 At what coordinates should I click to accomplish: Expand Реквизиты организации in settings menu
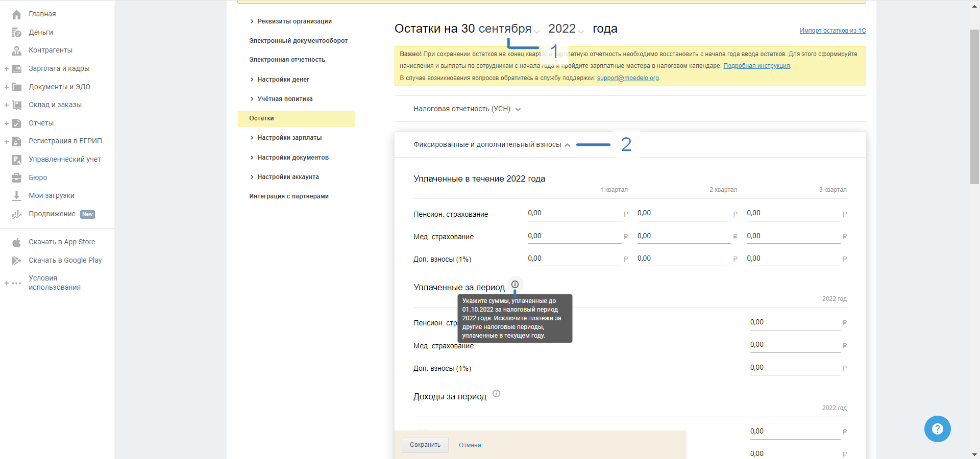pos(294,21)
